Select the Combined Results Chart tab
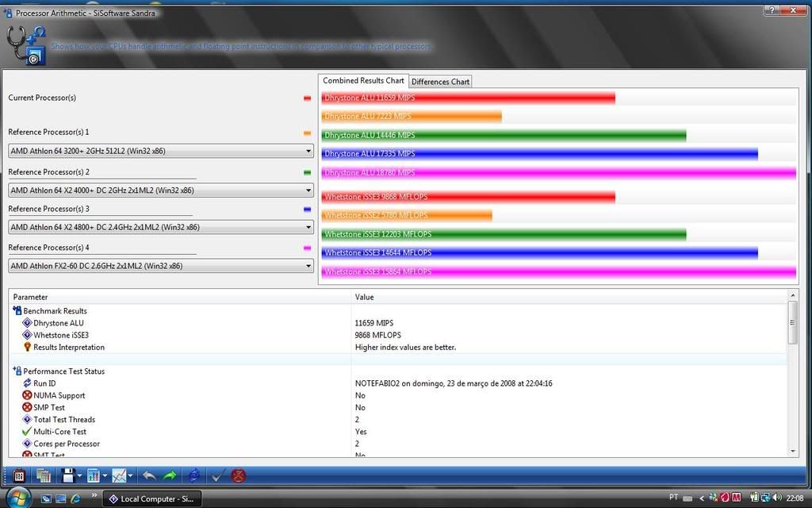 click(x=363, y=81)
